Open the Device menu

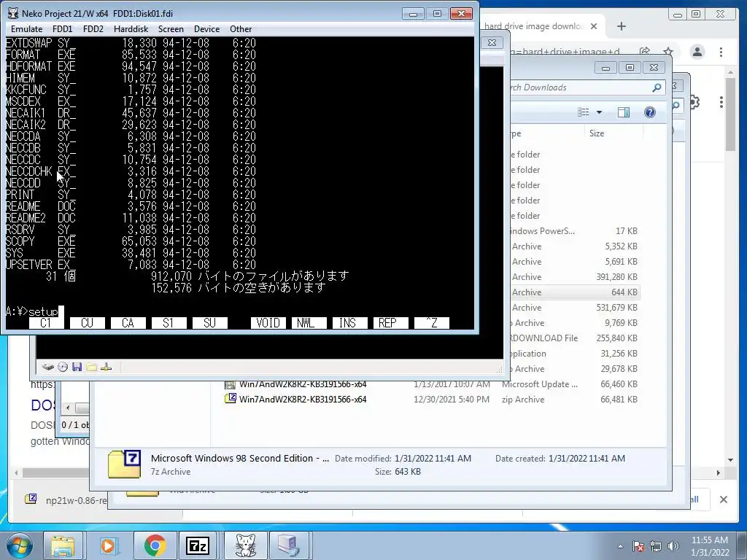(x=206, y=29)
